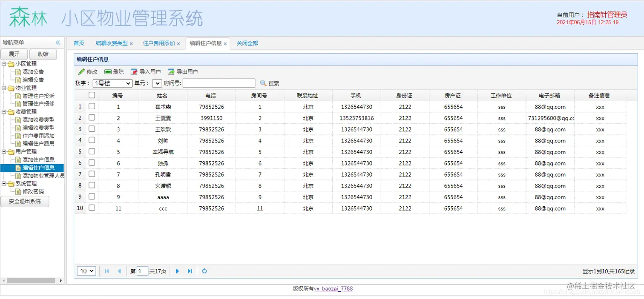Open 住户费用添加 in navigation tree
The image size is (644, 299).
tap(38, 136)
